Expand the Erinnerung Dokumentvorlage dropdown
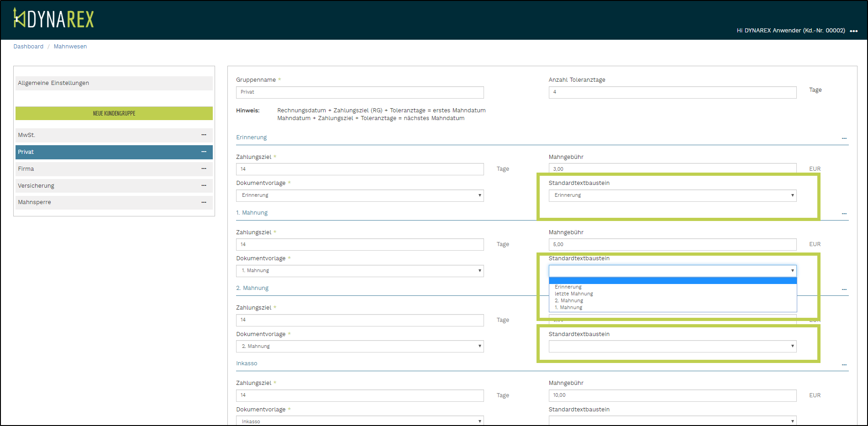 tap(360, 195)
